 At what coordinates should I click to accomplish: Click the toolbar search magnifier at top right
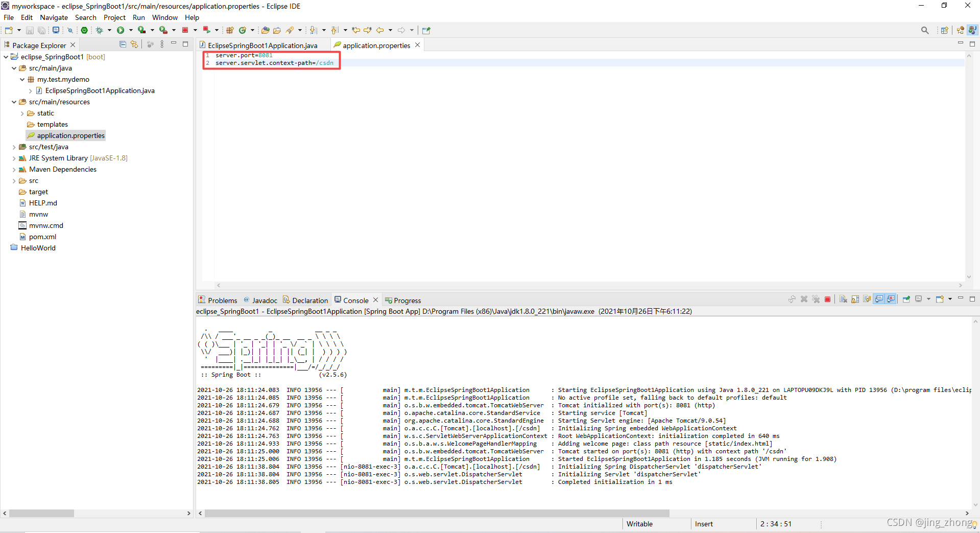pos(925,30)
